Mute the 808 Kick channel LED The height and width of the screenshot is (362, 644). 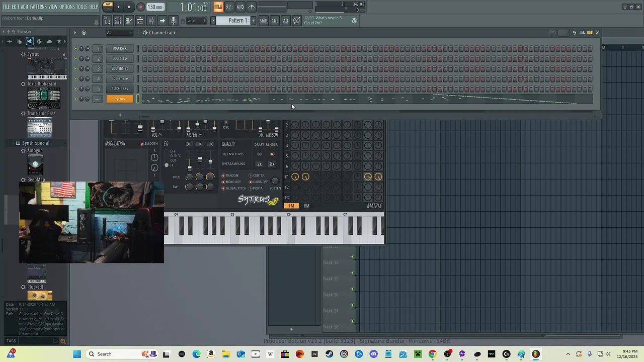coord(75,49)
